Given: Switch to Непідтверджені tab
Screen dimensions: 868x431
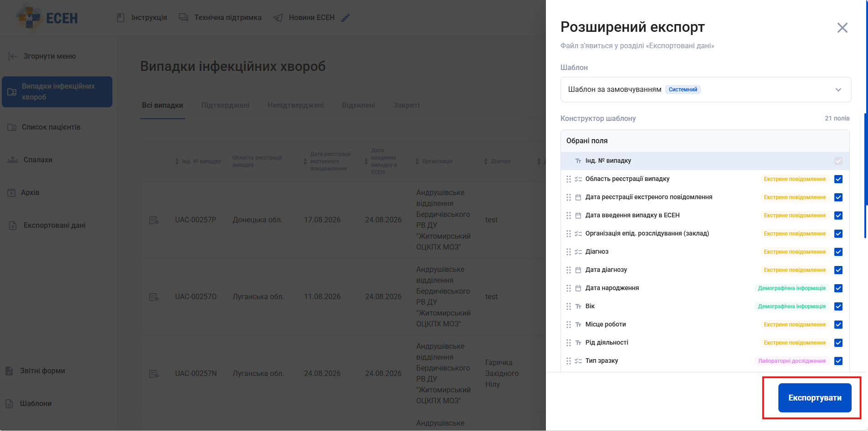Looking at the screenshot, I should pos(296,105).
